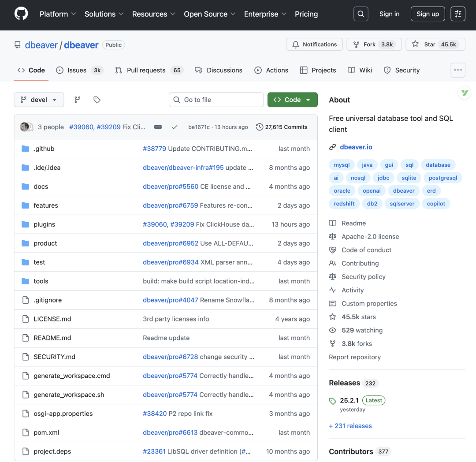The width and height of the screenshot is (476, 462).
Task: Click the Code of conduct heart icon
Action: tap(332, 250)
